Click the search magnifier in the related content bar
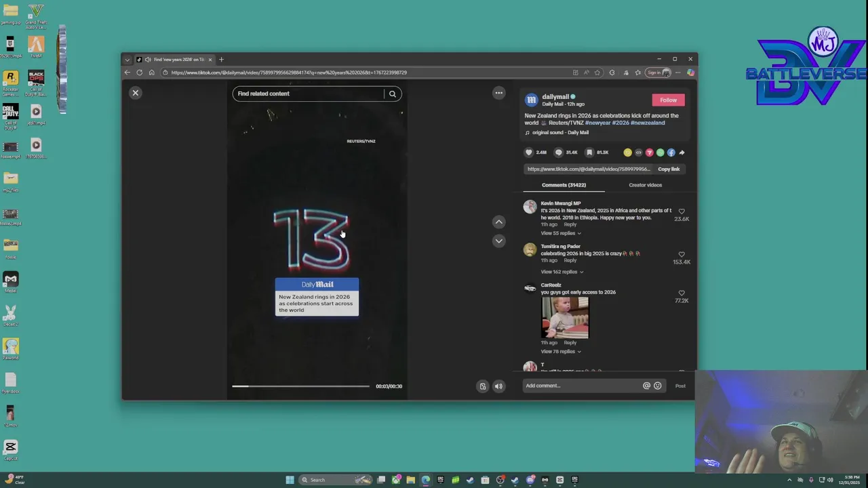The height and width of the screenshot is (488, 868). (393, 94)
